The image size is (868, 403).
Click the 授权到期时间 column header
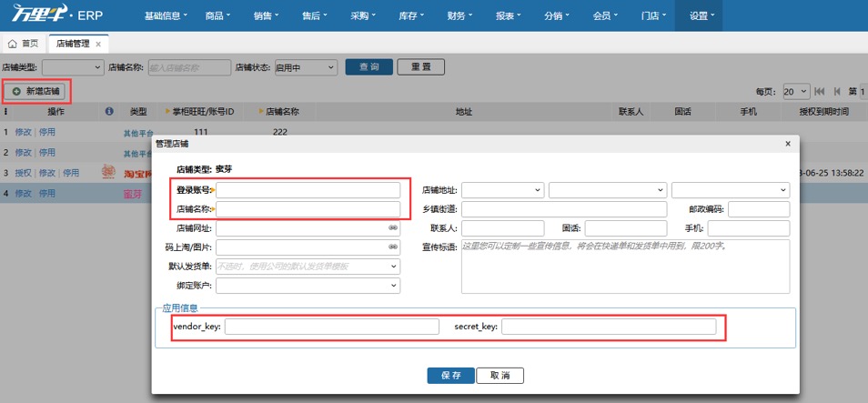coord(823,111)
